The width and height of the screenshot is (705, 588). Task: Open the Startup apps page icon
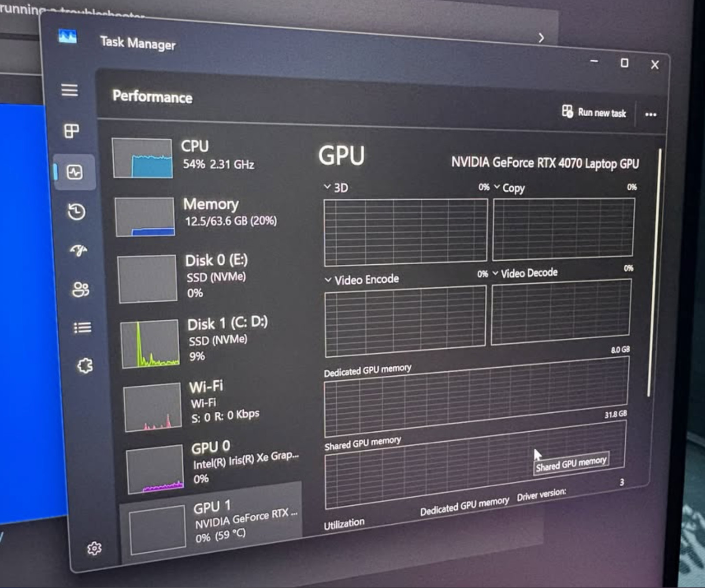(79, 251)
